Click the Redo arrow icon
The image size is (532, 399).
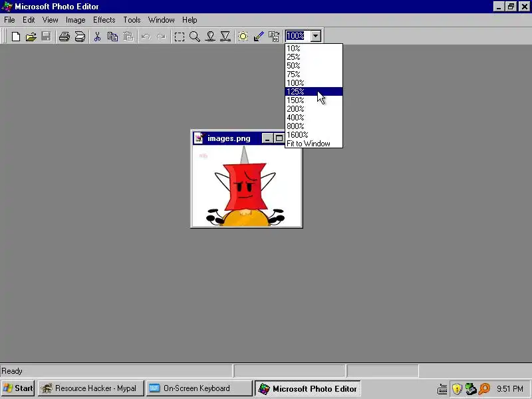coord(161,37)
